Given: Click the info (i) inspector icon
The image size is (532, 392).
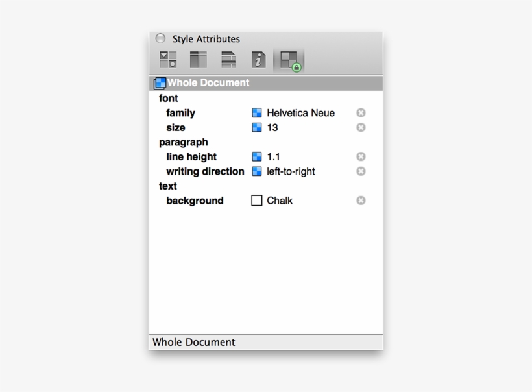Looking at the screenshot, I should click(258, 59).
